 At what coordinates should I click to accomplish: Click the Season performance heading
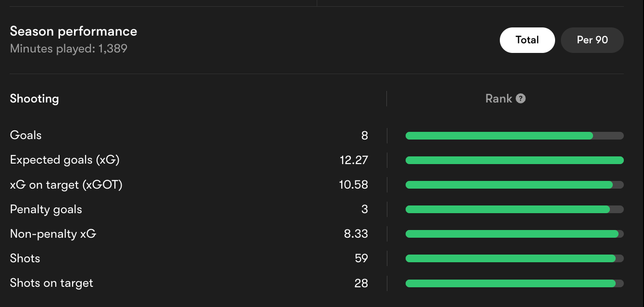(x=73, y=32)
